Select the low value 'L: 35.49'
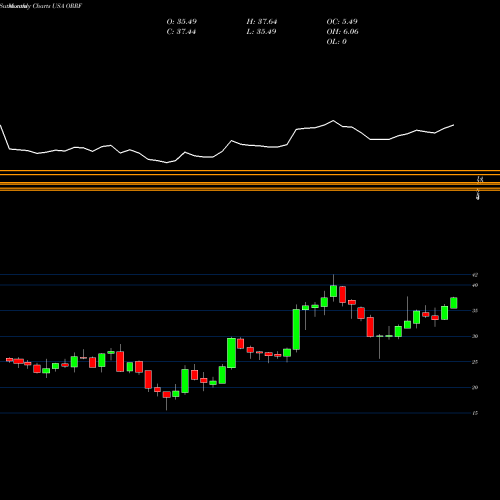The image size is (500, 500). (261, 32)
